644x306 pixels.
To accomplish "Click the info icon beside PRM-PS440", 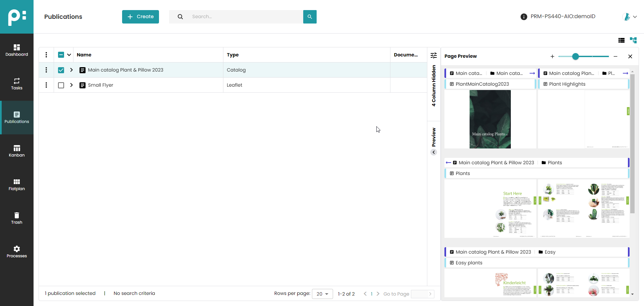I will coord(524,17).
